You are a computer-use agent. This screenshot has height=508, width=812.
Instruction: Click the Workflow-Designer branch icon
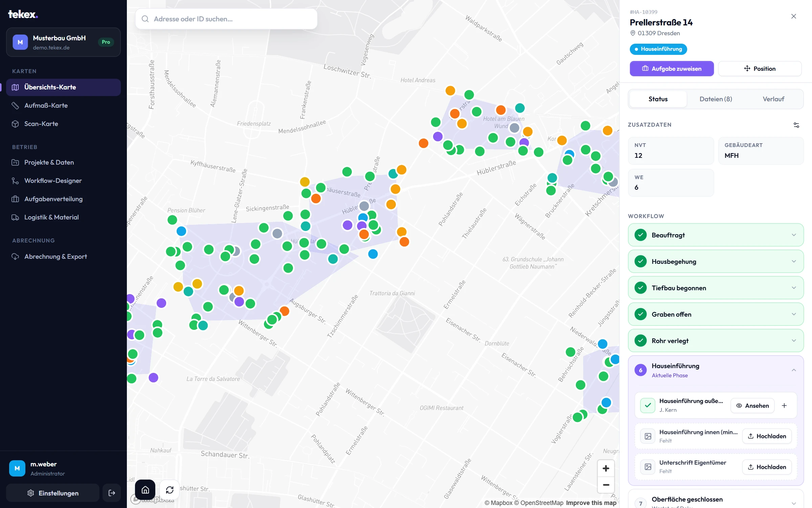tap(15, 181)
